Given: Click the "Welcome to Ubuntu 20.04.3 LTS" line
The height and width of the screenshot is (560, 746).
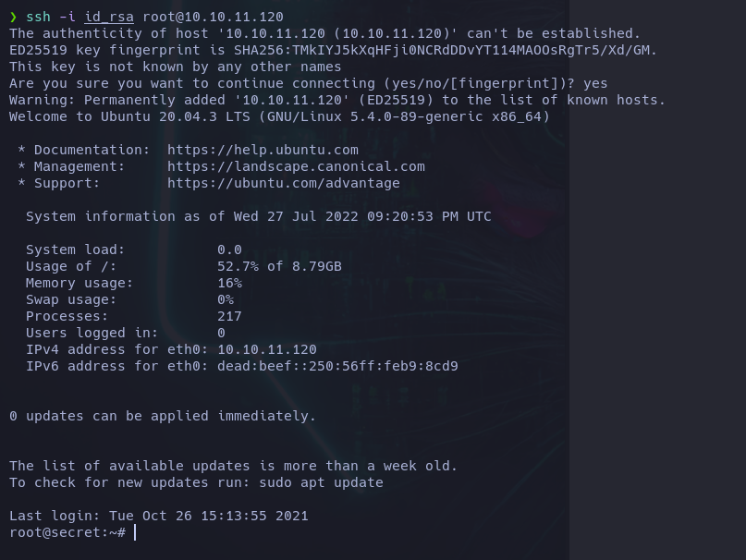Looking at the screenshot, I should pos(279,116).
